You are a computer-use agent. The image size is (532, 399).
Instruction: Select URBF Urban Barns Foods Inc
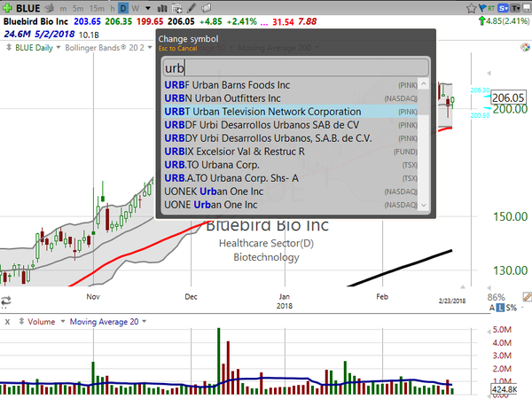point(291,85)
